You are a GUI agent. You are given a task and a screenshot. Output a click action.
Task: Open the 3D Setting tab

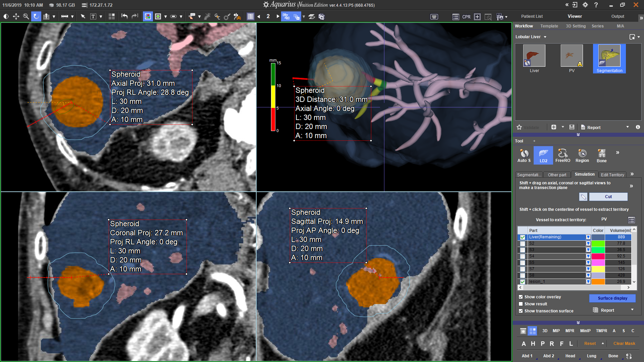576,26
